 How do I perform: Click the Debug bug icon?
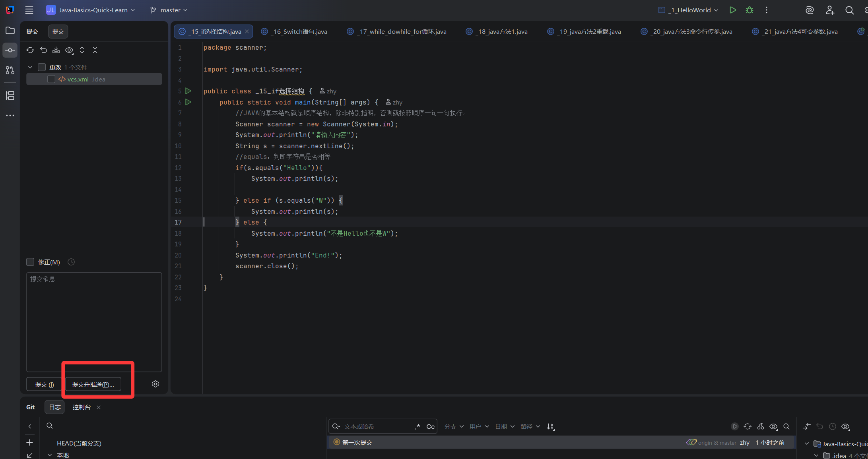pos(750,10)
